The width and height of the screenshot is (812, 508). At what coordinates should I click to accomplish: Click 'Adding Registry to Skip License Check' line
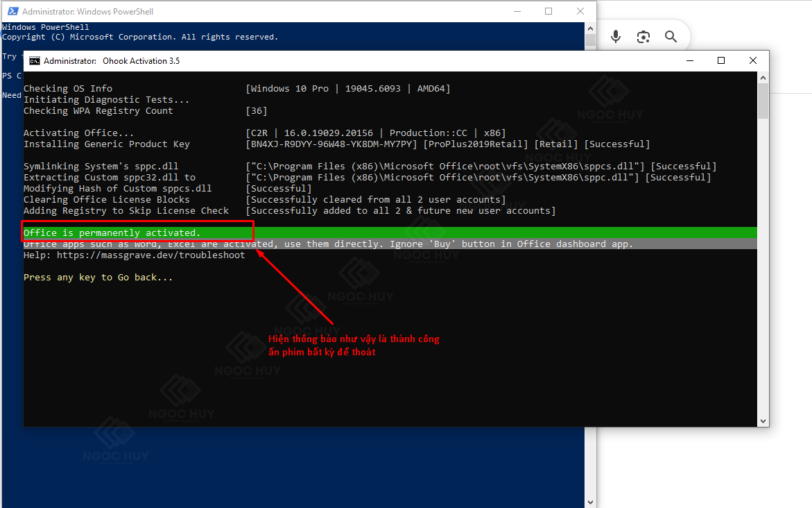(x=126, y=211)
